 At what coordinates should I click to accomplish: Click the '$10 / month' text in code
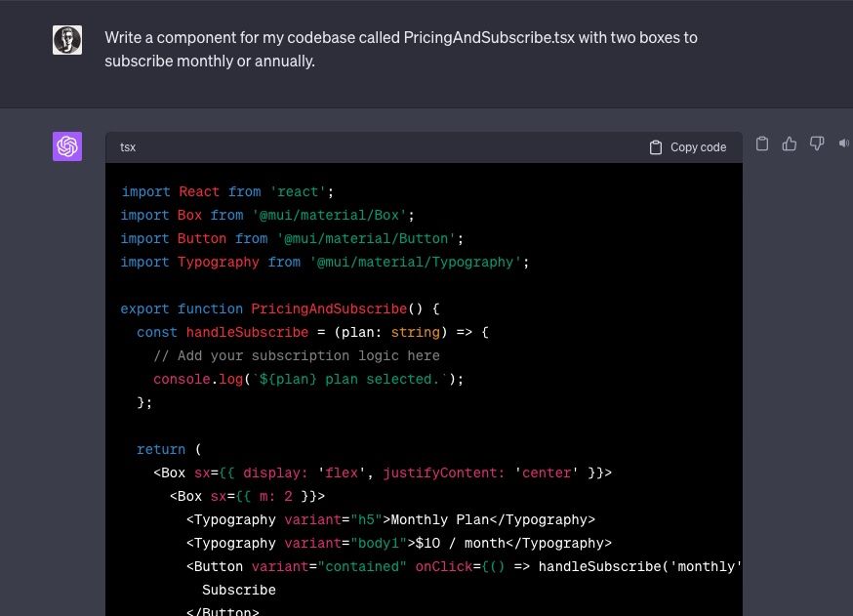coord(460,543)
